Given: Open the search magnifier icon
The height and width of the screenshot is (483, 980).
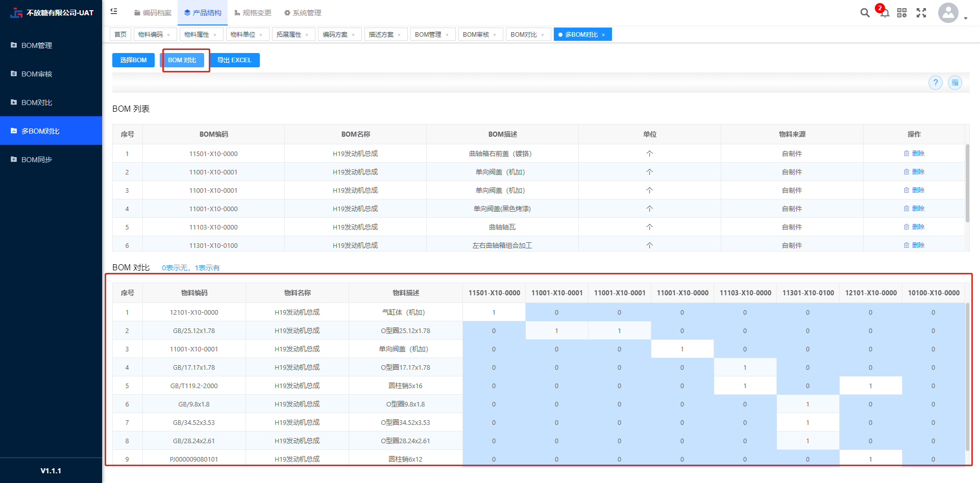Looking at the screenshot, I should coord(865,13).
